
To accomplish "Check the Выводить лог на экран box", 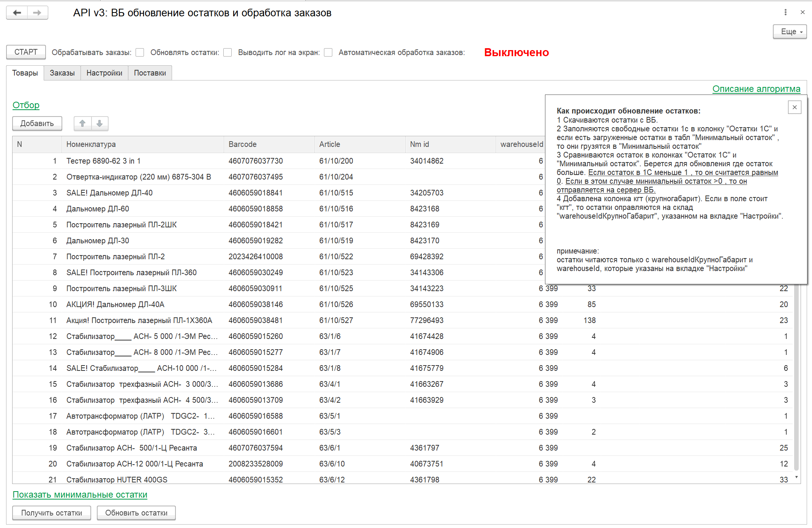I will pyautogui.click(x=328, y=52).
